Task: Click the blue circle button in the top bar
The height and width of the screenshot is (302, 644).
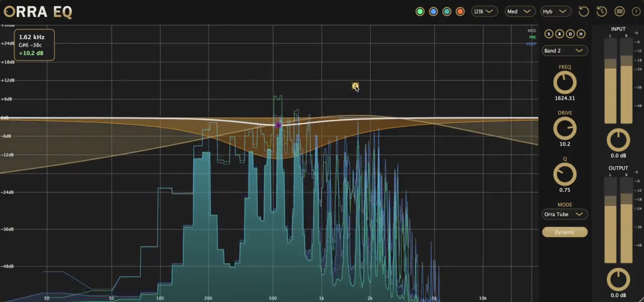Action: click(433, 12)
